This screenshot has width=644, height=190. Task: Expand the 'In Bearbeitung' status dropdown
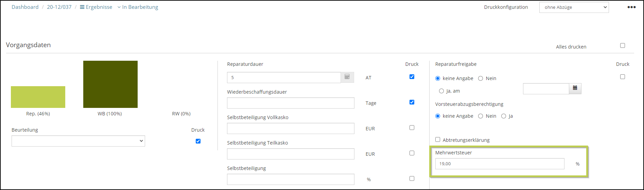(x=138, y=7)
